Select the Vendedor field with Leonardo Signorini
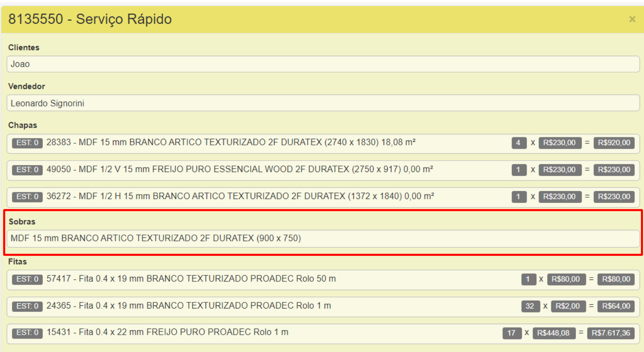The width and height of the screenshot is (644, 352). click(x=323, y=103)
